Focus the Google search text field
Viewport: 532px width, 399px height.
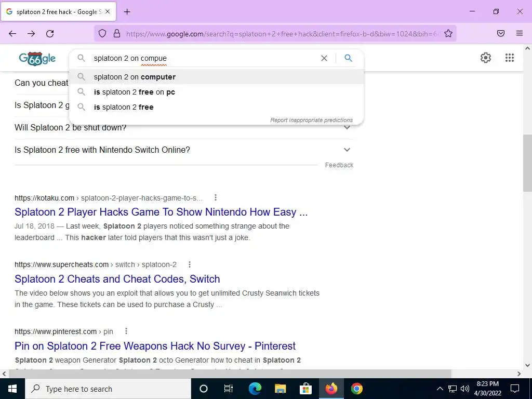(x=204, y=58)
